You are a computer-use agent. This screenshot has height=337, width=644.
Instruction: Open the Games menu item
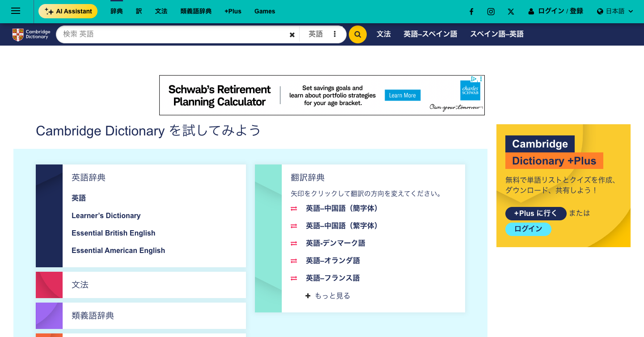click(x=265, y=11)
